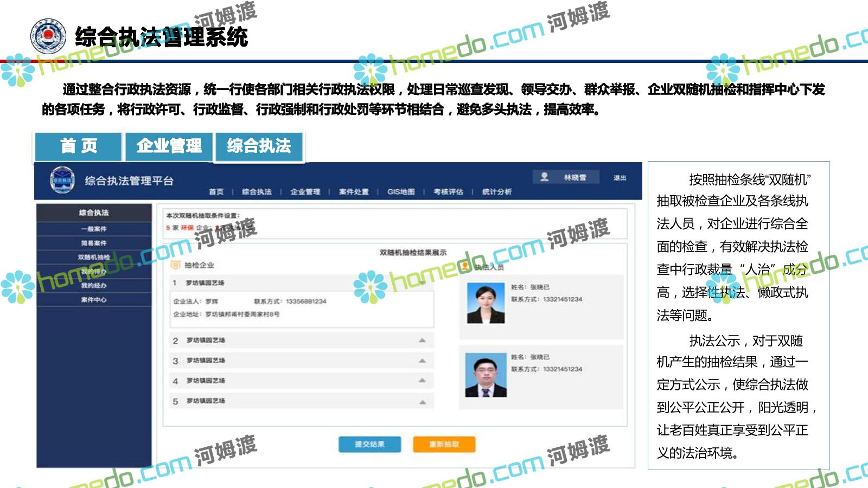Image resolution: width=868 pixels, height=488 pixels.
Task: Click the 综合执法管理平台 shield logo
Action: (62, 180)
